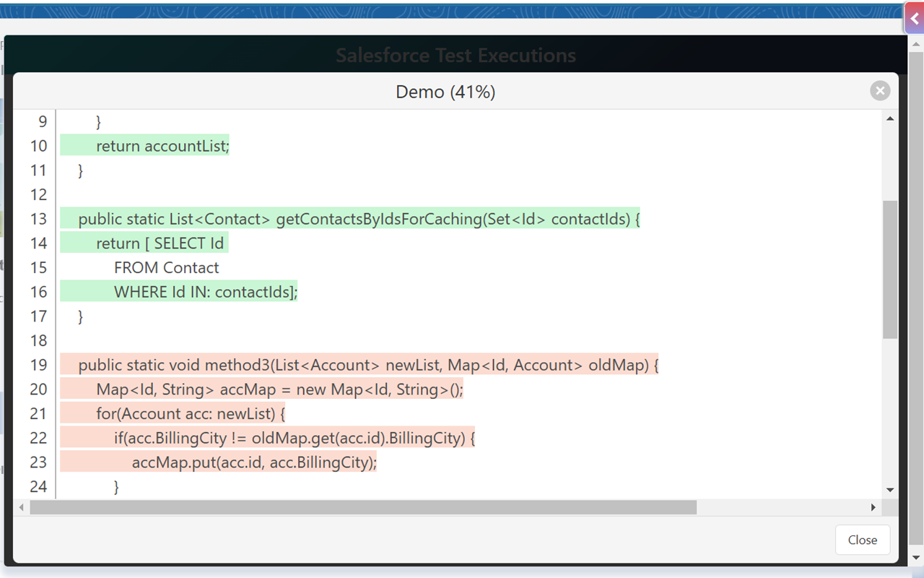Click the right arrow of the horizontal scrollbar
This screenshot has height=578, width=924.
click(873, 507)
